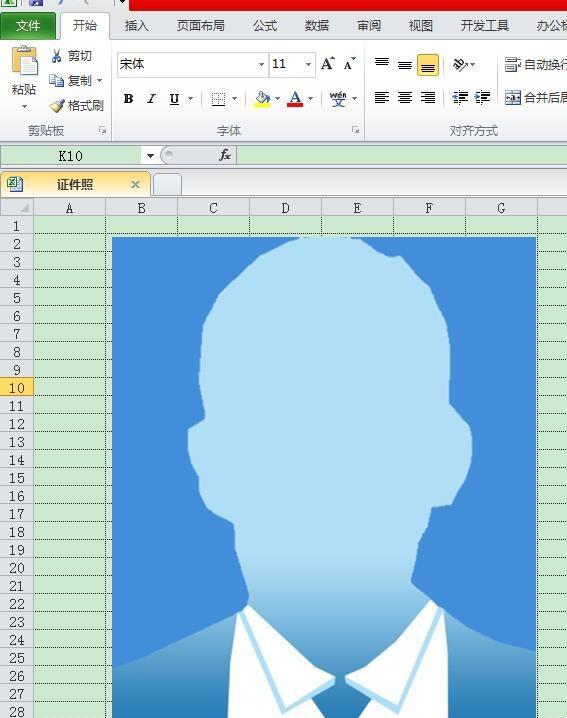Click the new blank workbook tab

[x=167, y=185]
